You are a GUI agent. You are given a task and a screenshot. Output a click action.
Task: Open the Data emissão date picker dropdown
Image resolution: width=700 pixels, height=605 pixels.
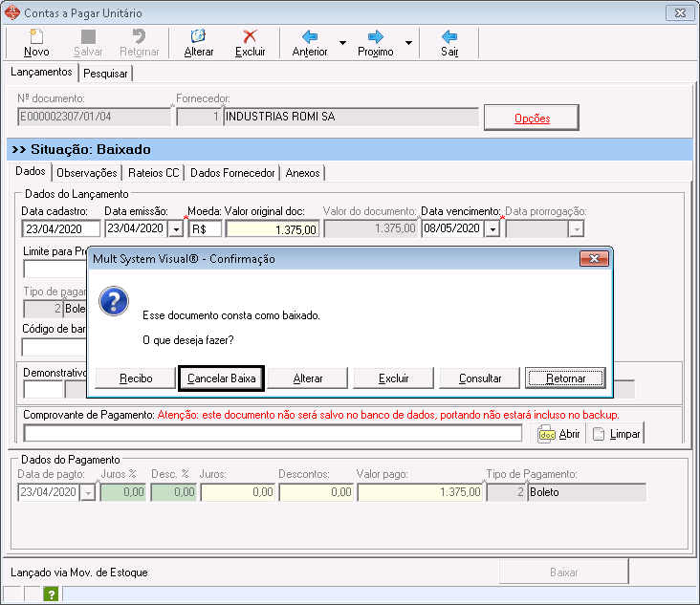[175, 229]
